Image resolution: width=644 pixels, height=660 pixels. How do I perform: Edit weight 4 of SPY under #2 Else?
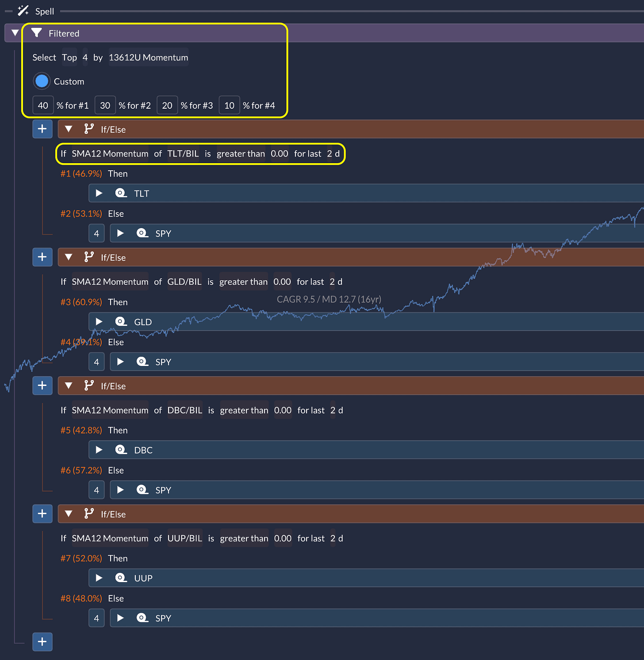[x=96, y=233]
